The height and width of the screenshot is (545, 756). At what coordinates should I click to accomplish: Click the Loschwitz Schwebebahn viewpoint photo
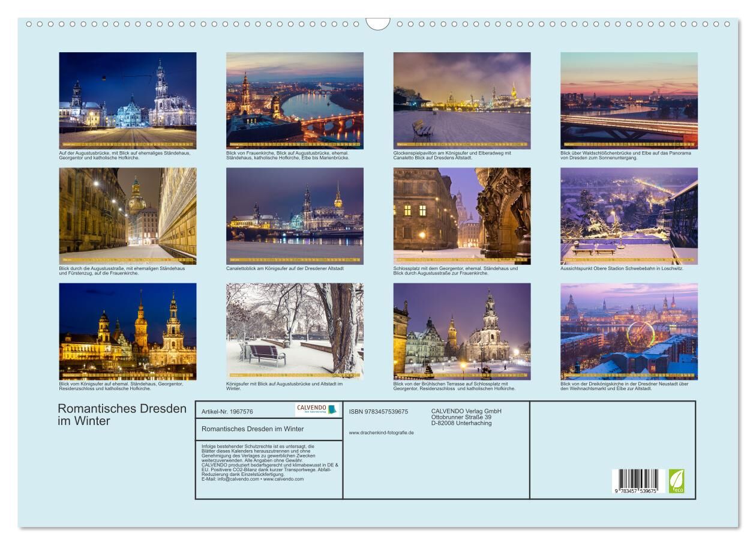tap(629, 215)
